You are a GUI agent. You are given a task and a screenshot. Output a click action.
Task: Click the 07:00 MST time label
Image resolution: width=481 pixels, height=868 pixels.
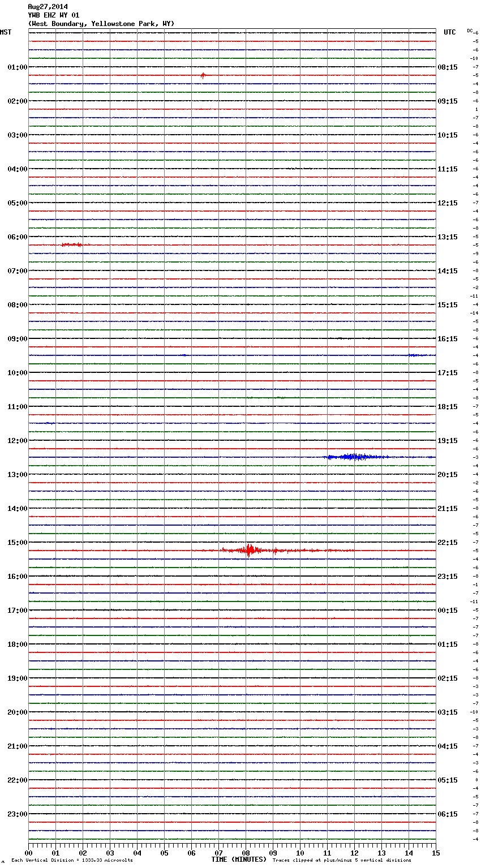(17, 271)
